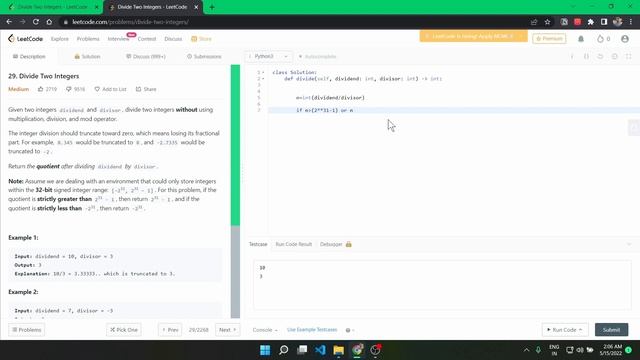
Task: Open the Python3 language dropdown
Action: pyautogui.click(x=268, y=56)
